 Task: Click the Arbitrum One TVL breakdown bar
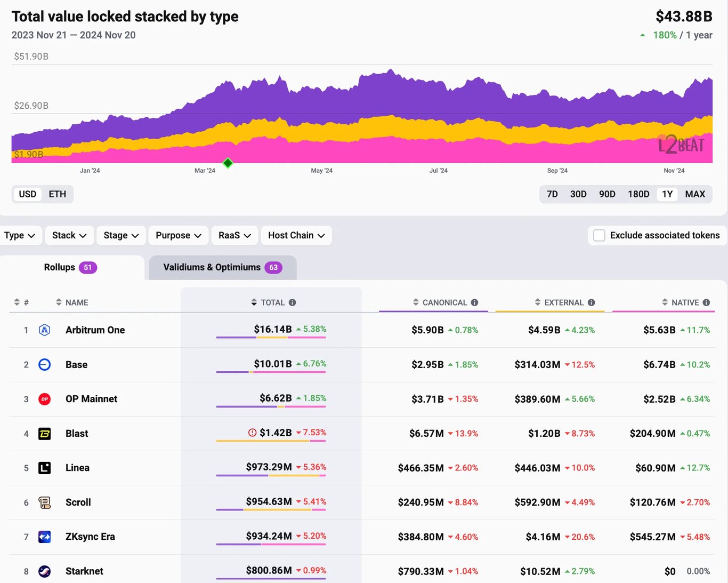pos(271,338)
